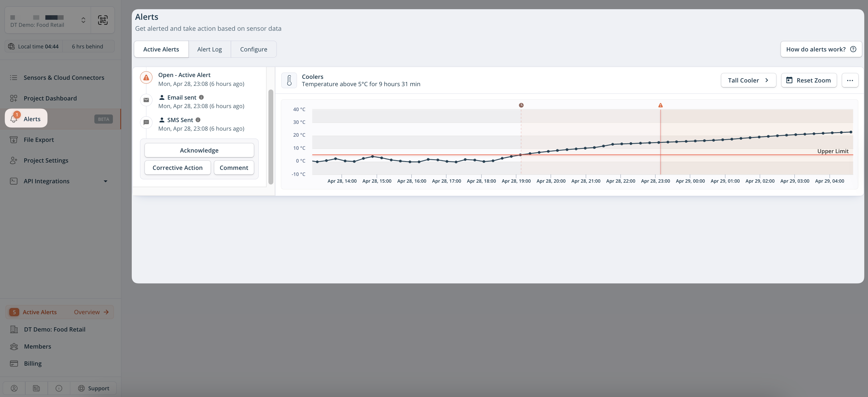Viewport: 868px width, 397px height.
Task: Click the Reset Zoom button
Action: [x=808, y=80]
